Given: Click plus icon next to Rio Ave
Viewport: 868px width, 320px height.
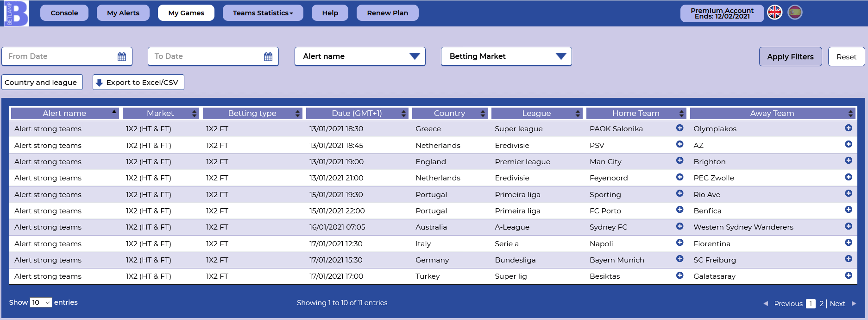Looking at the screenshot, I should point(849,193).
